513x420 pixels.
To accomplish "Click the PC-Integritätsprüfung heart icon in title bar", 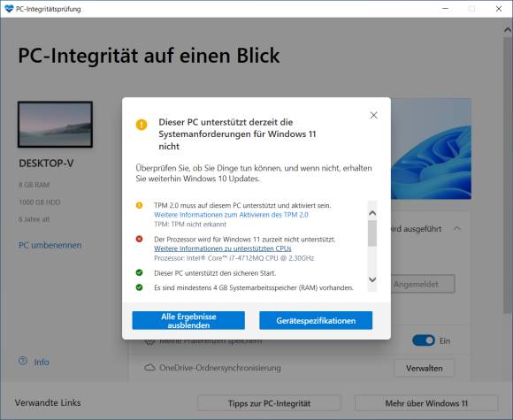I will point(9,9).
